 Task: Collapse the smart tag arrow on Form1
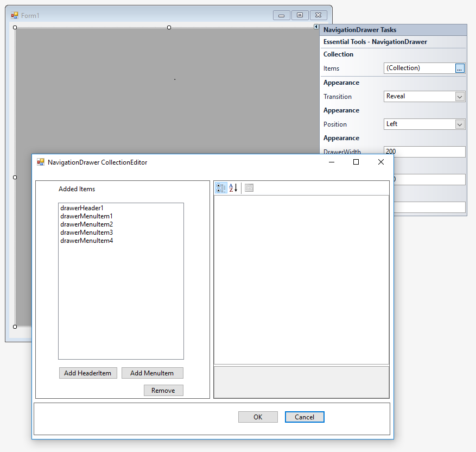[x=316, y=27]
